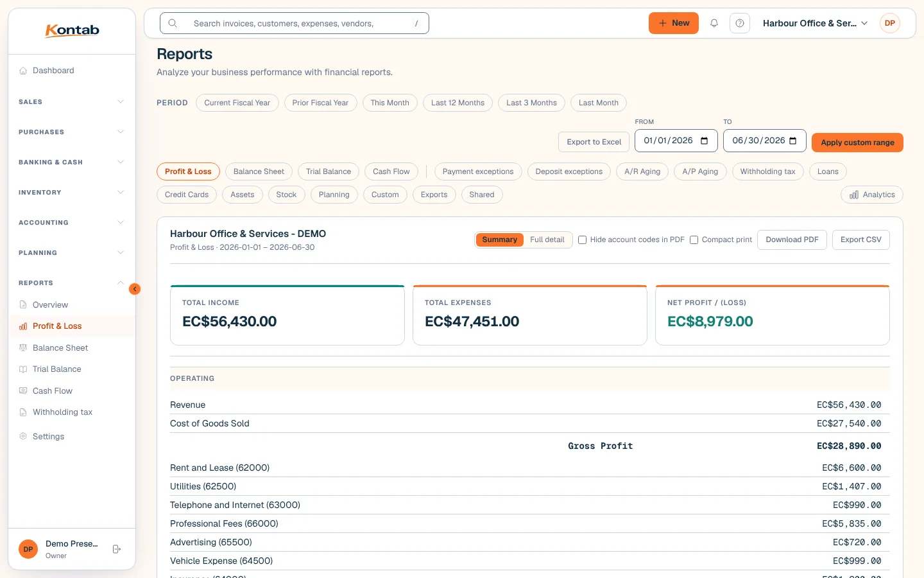The width and height of the screenshot is (924, 578).
Task: Apply the custom date range
Action: click(x=857, y=143)
